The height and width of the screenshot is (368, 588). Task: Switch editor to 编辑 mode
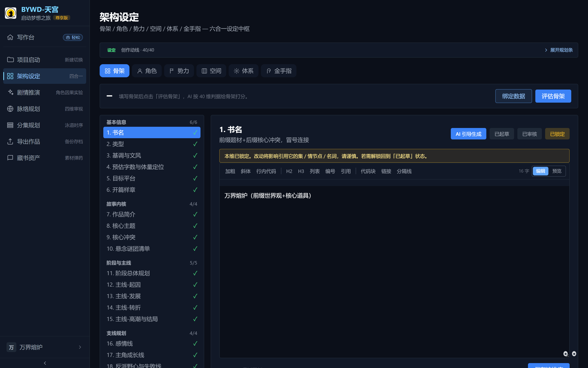pos(540,171)
